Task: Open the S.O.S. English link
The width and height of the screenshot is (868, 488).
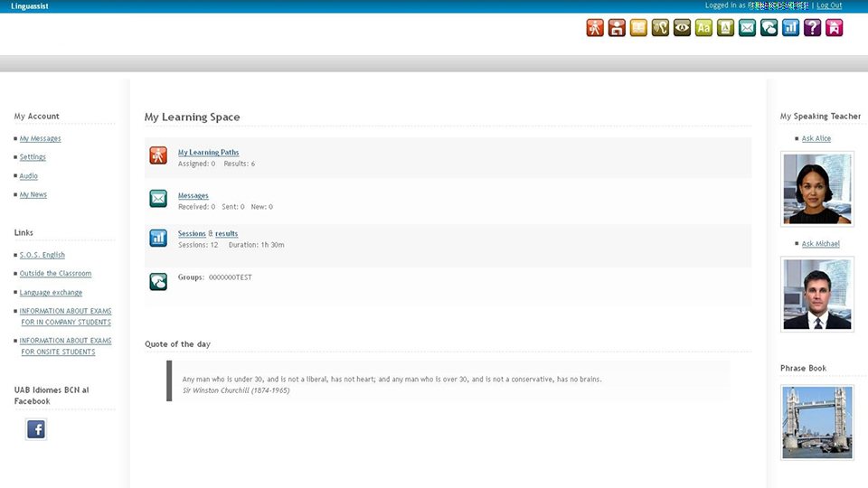Action: 42,256
